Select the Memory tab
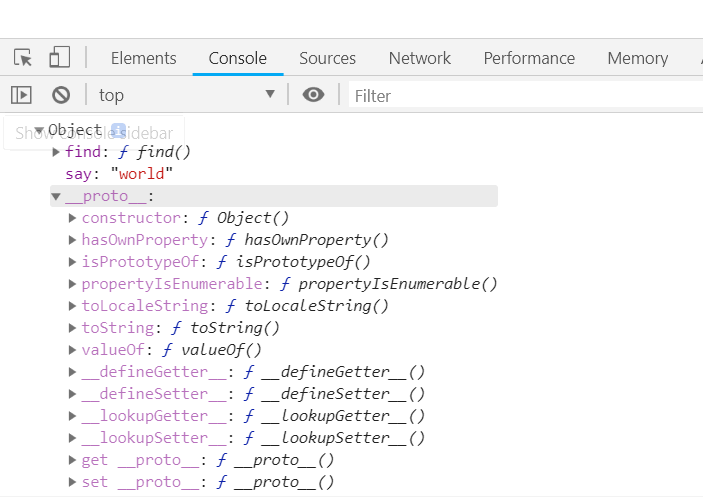Screen dimensions: 703x500 (x=638, y=58)
